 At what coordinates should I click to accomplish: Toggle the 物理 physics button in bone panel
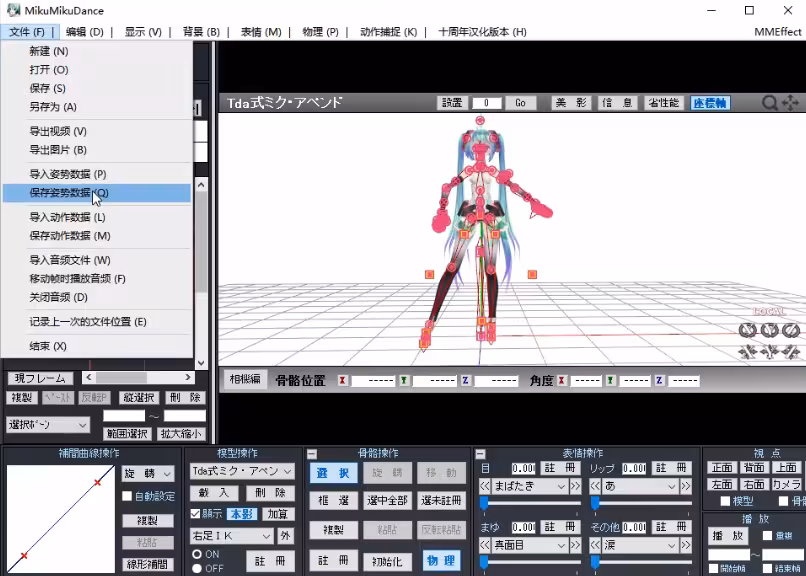[x=441, y=561]
